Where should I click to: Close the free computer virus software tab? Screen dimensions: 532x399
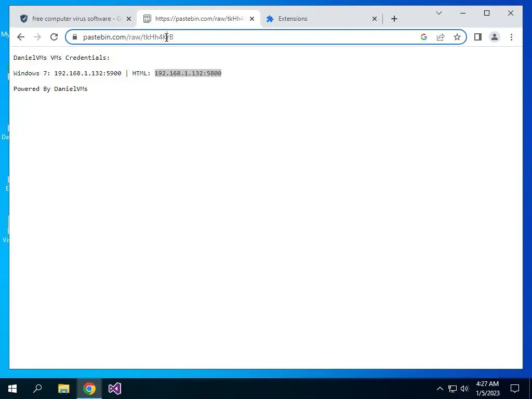[x=129, y=19]
